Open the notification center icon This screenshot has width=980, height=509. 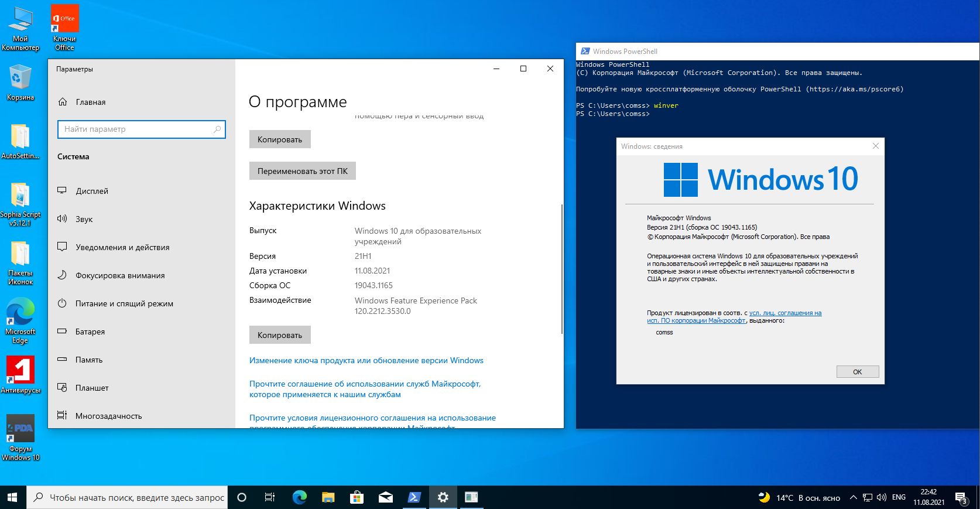961,498
